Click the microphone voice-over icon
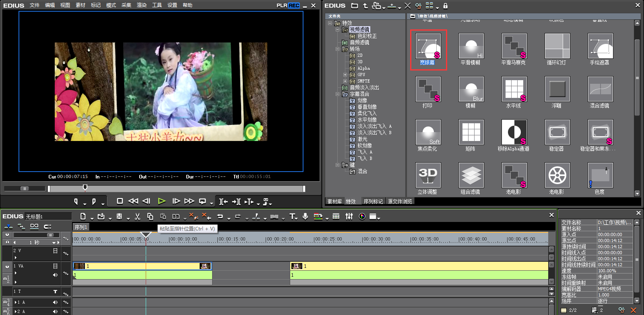644x315 pixels. click(305, 217)
